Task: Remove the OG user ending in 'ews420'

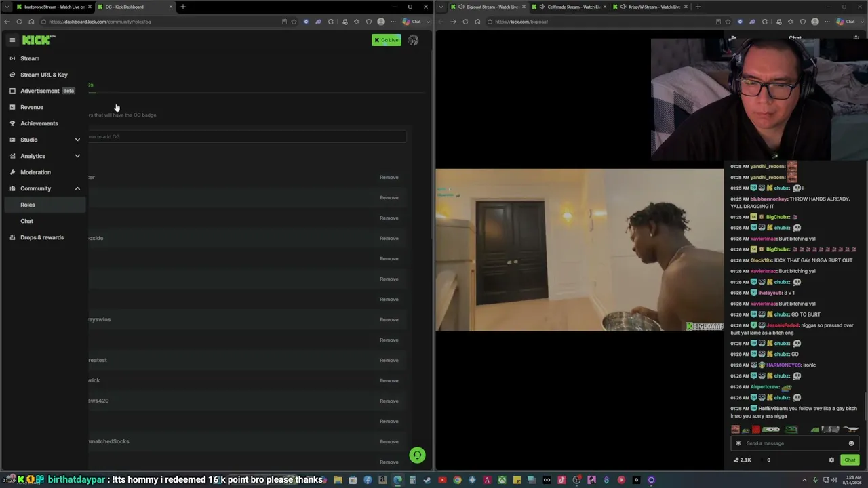Action: (389, 401)
